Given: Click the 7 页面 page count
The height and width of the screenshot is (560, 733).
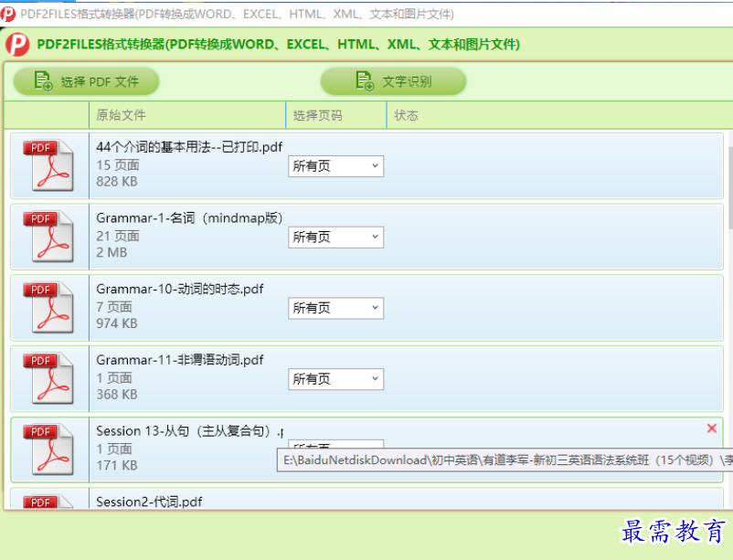Looking at the screenshot, I should pyautogui.click(x=114, y=307).
